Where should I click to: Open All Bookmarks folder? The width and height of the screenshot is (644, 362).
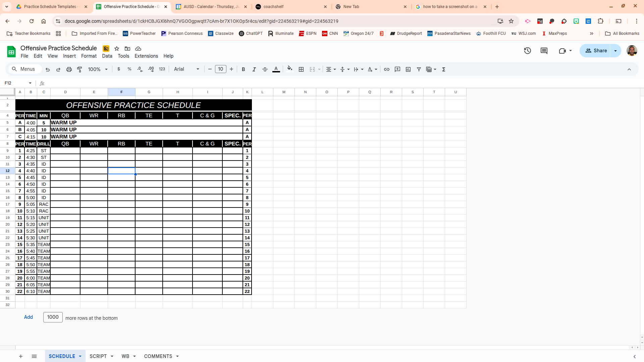(622, 34)
